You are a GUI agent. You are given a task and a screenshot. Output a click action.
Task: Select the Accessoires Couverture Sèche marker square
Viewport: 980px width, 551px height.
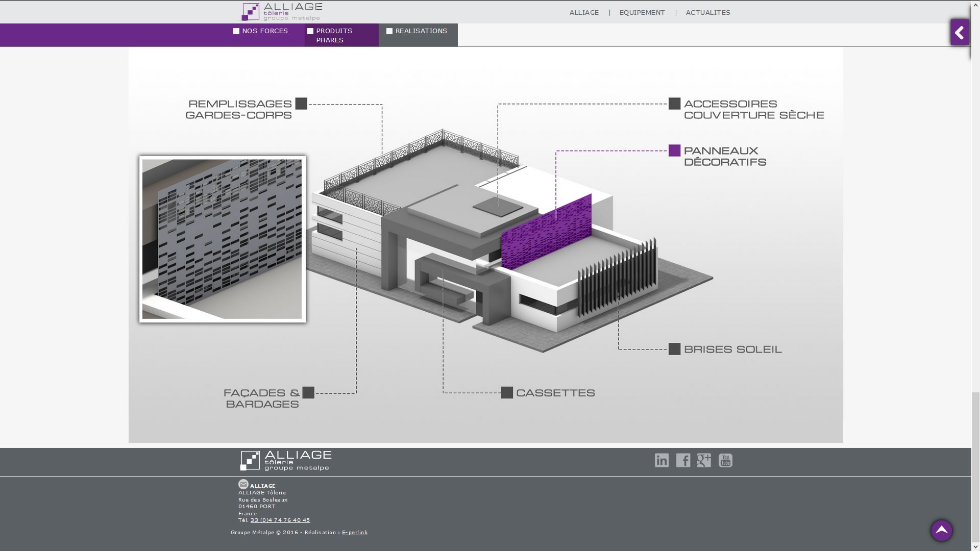(674, 104)
